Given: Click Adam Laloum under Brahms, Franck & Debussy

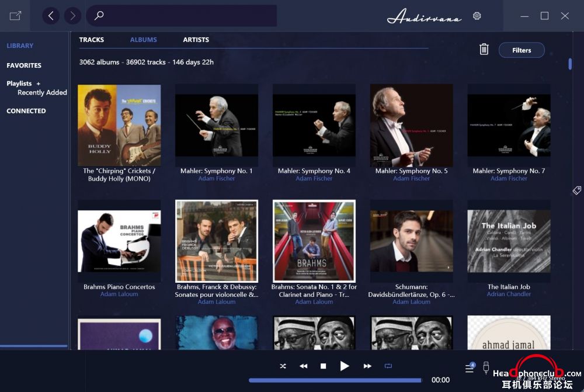Looking at the screenshot, I should click(217, 302).
